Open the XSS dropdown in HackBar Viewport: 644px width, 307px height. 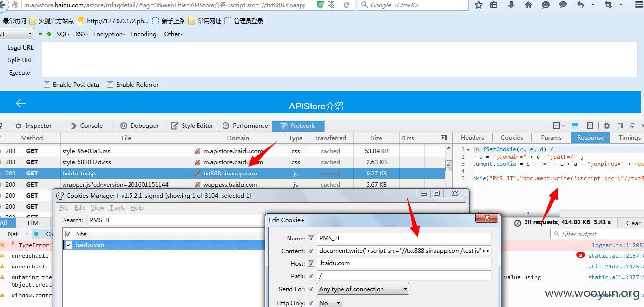tap(81, 34)
